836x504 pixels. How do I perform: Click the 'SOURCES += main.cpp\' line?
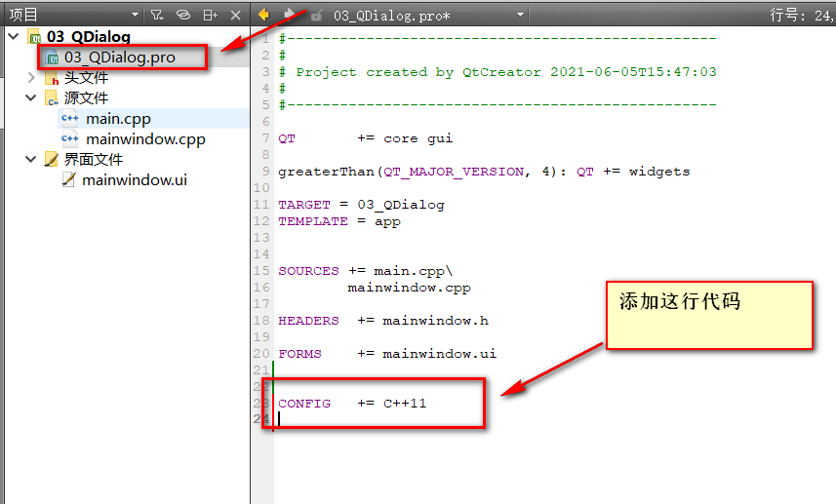pos(365,271)
